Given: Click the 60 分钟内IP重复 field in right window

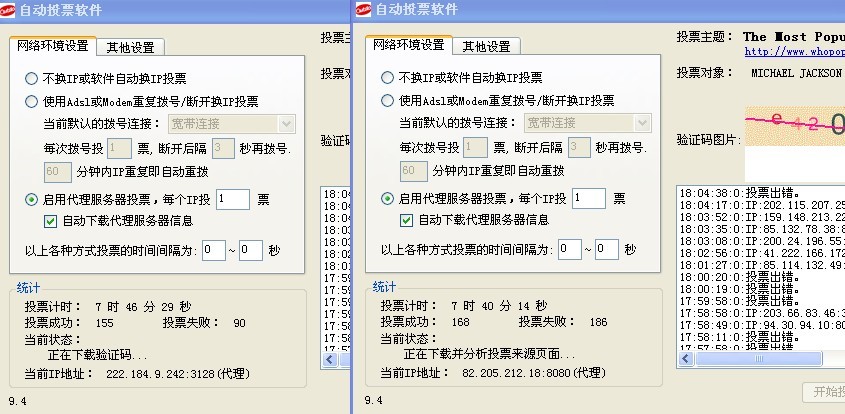Looking at the screenshot, I should [413, 171].
